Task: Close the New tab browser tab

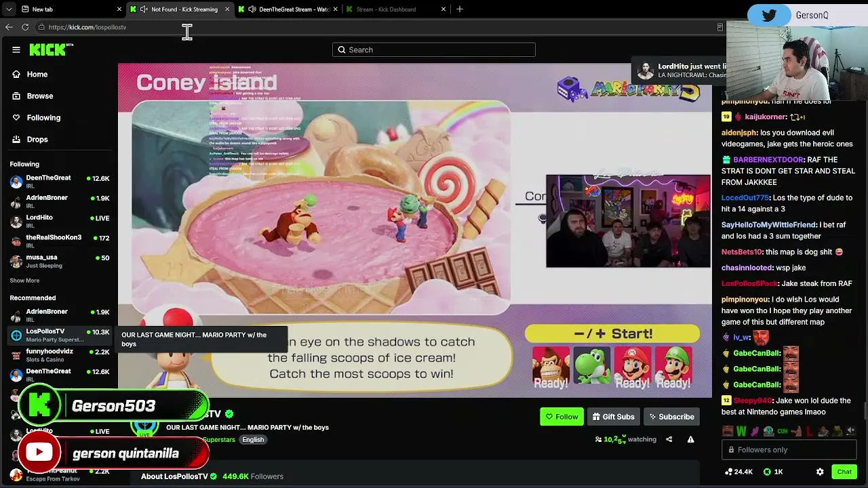Action: pyautogui.click(x=119, y=9)
